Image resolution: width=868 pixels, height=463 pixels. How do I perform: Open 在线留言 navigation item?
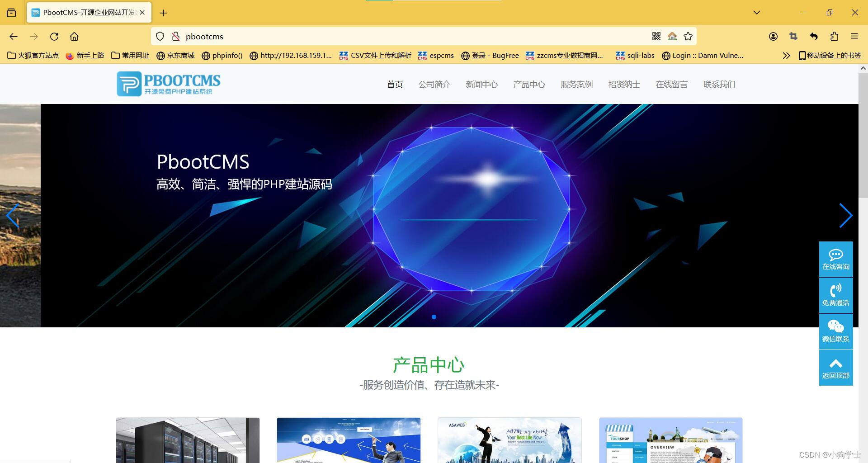(x=672, y=85)
